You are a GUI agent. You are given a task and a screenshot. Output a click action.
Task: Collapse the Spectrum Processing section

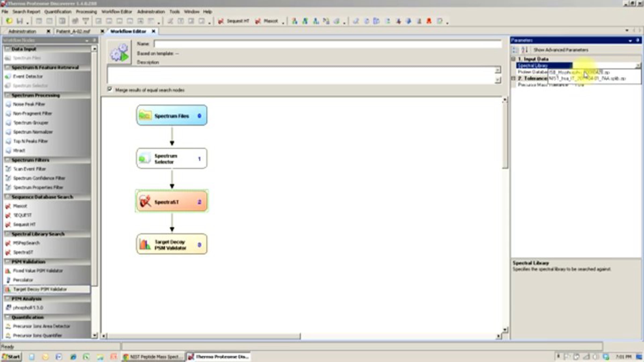tap(7, 95)
